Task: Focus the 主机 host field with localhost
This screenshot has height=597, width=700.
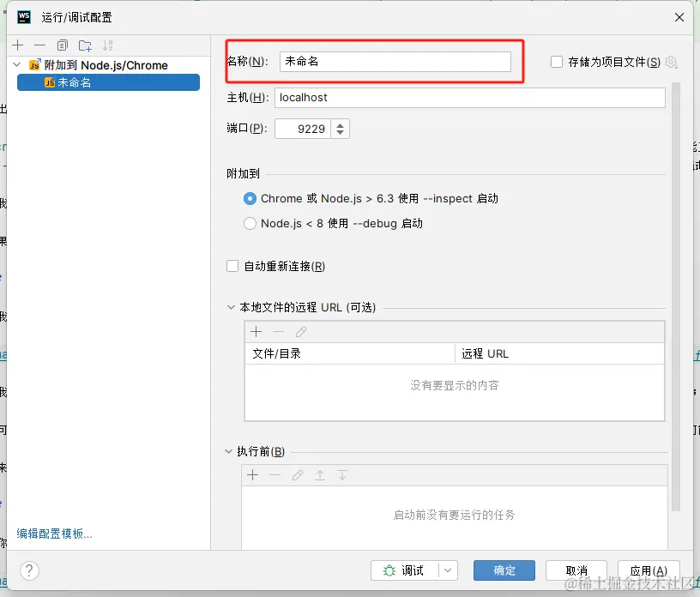Action: pos(469,97)
